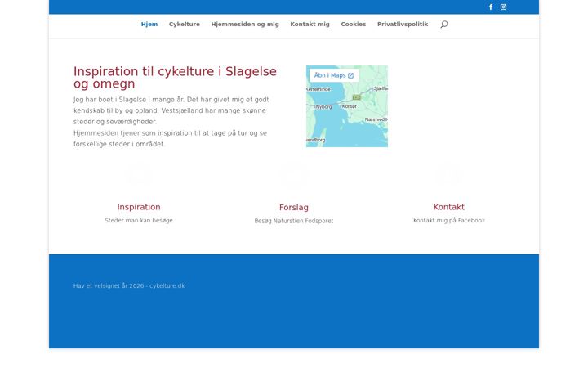The height and width of the screenshot is (368, 588).
Task: Click the search magnifier icon
Action: (444, 25)
